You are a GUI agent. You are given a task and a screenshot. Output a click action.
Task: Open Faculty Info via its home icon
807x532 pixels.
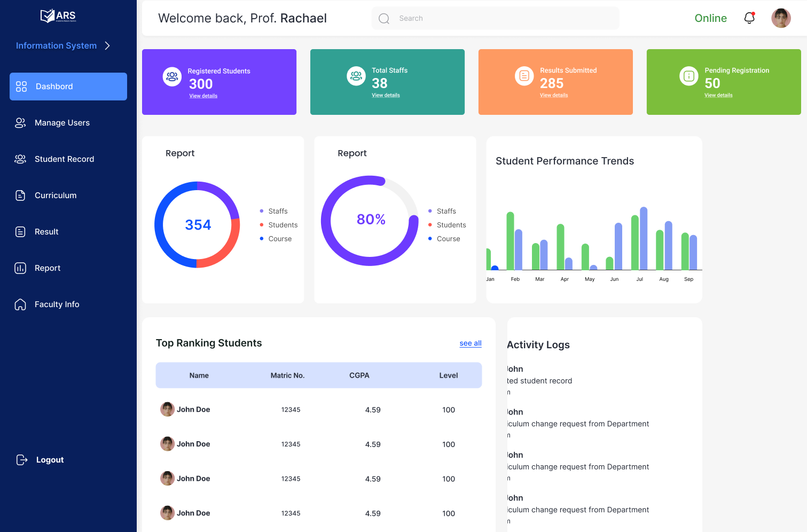pyautogui.click(x=20, y=304)
